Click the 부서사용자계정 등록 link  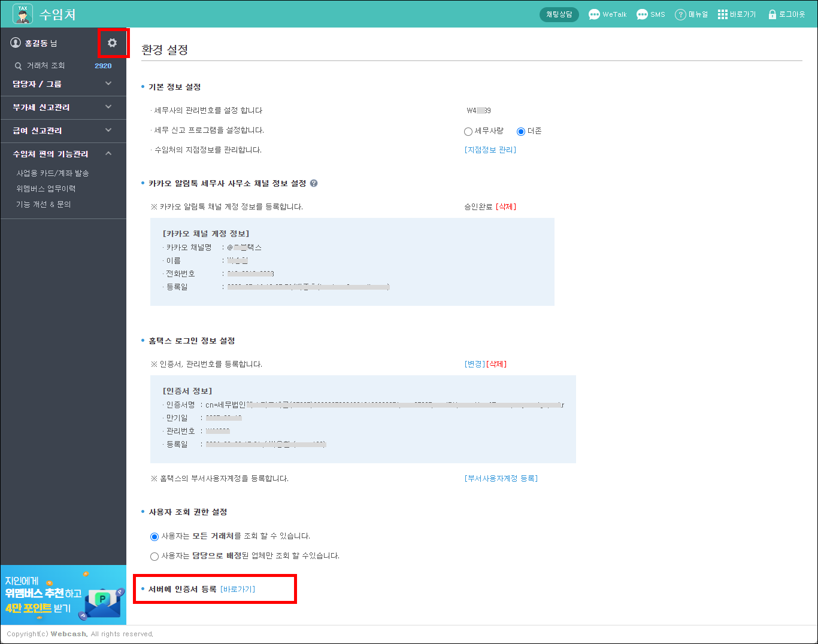click(x=501, y=478)
